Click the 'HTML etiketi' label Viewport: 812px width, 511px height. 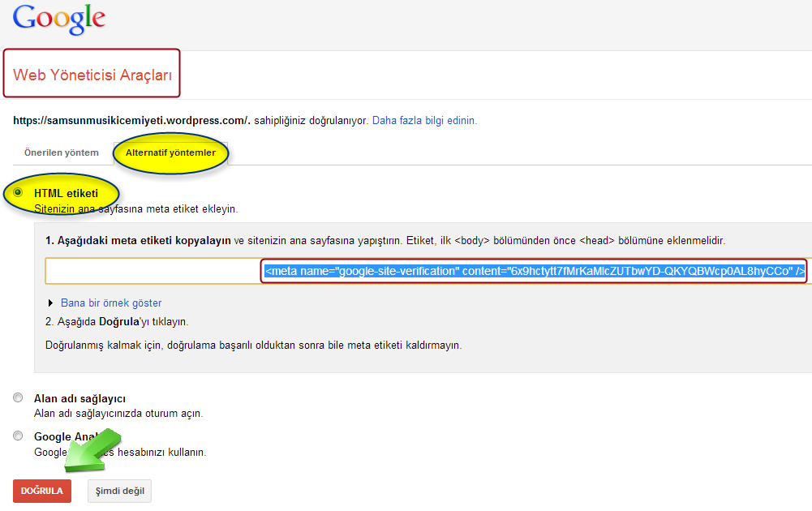click(x=66, y=193)
